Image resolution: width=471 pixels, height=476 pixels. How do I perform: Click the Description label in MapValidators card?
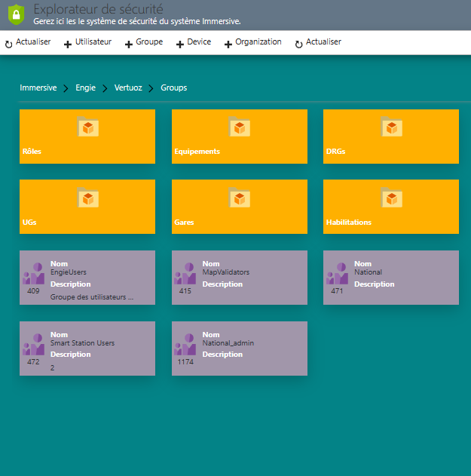pyautogui.click(x=222, y=284)
